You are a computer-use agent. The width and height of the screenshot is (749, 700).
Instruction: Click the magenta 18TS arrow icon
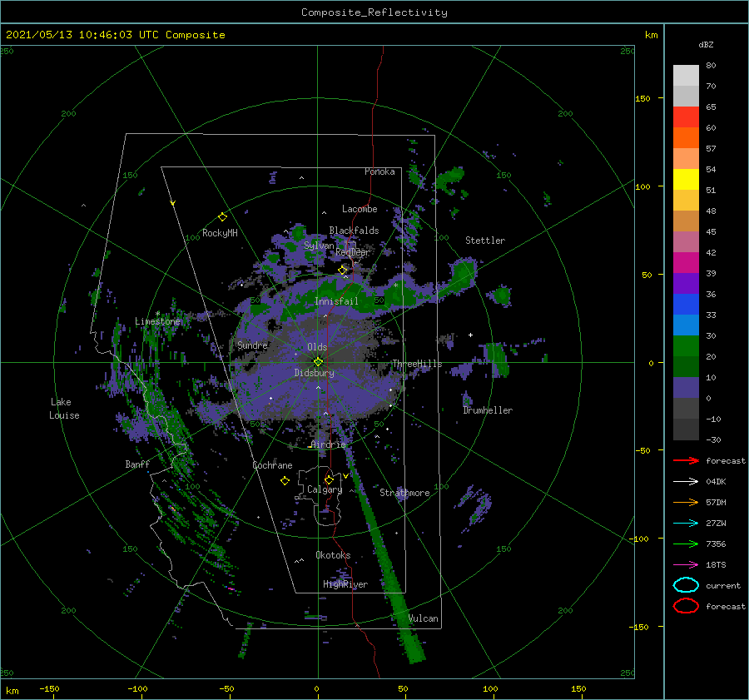click(x=686, y=565)
